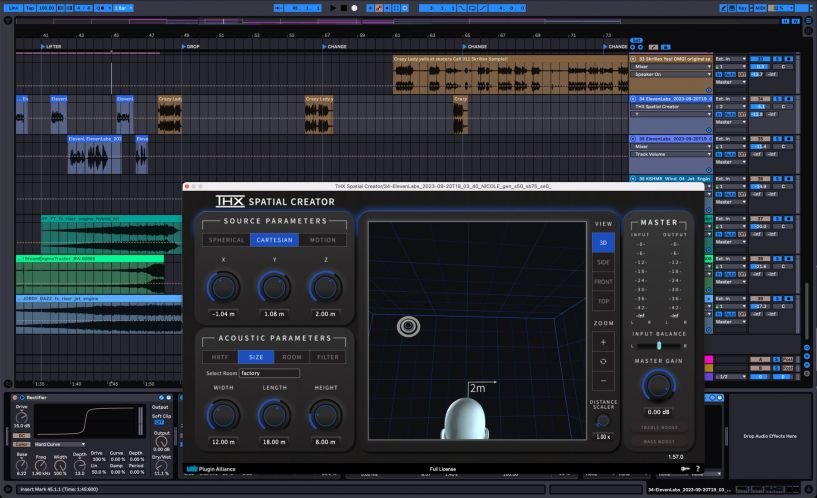
Task: Toggle the DC button in Rectifier
Action: (20, 436)
